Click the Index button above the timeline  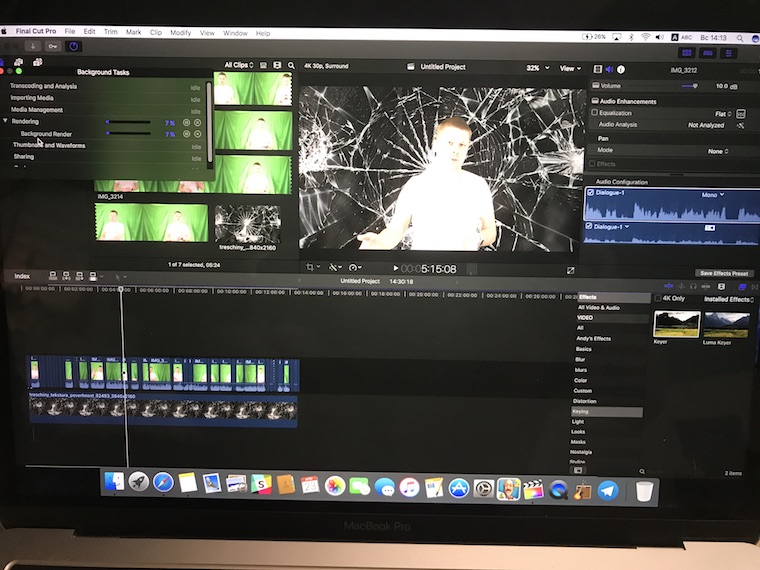(22, 276)
